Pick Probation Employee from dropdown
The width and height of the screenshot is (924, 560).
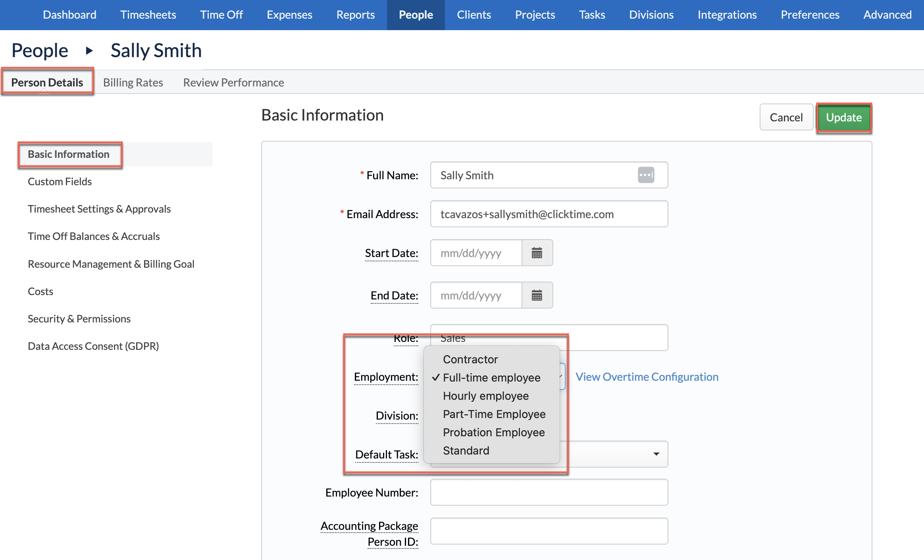(x=491, y=432)
